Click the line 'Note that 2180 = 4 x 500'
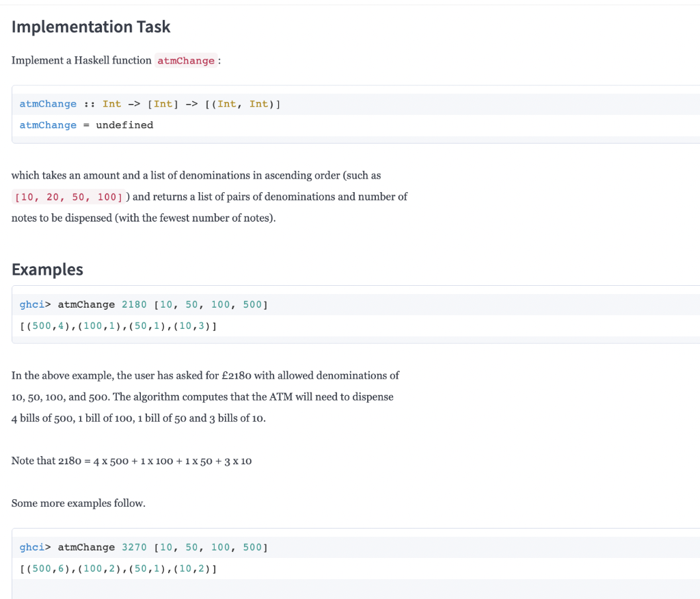 pyautogui.click(x=132, y=461)
